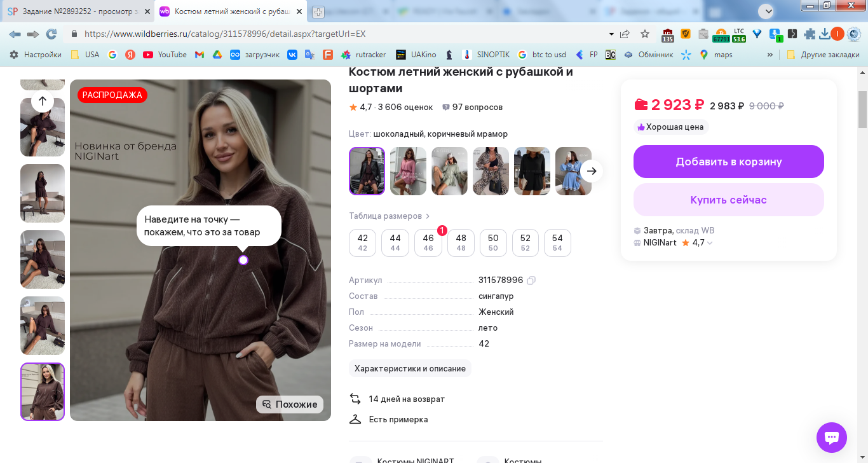This screenshot has height=463, width=868.
Task: Click the NIGINart seller name
Action: pos(660,243)
